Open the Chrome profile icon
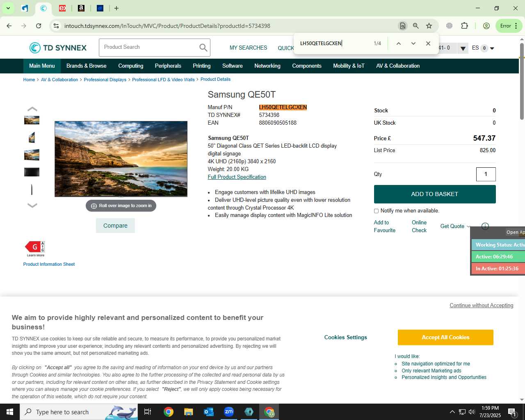This screenshot has height=420, width=525. click(x=486, y=26)
